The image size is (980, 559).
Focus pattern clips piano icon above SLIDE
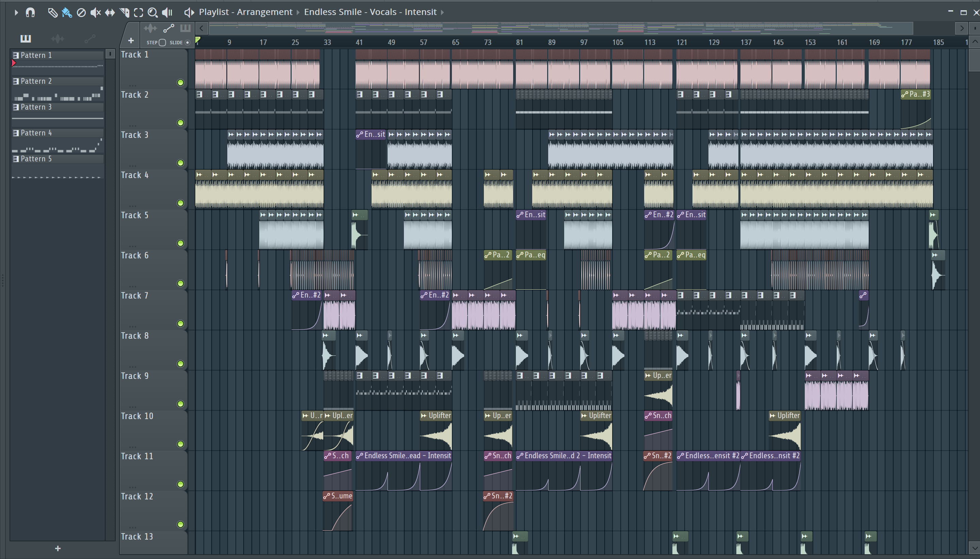[185, 28]
